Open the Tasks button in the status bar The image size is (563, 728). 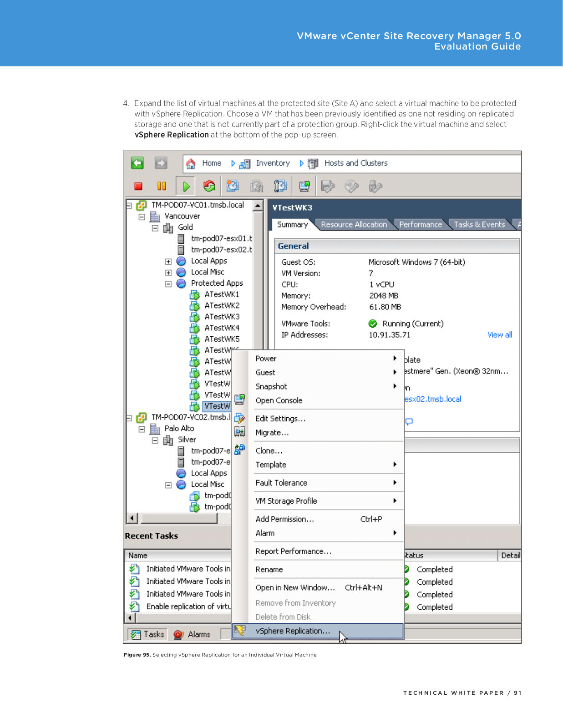tap(147, 634)
